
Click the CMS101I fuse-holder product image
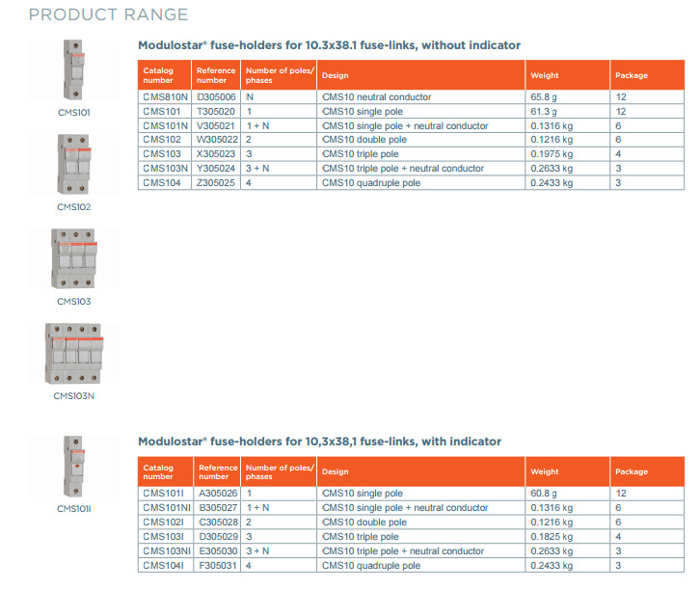click(74, 467)
